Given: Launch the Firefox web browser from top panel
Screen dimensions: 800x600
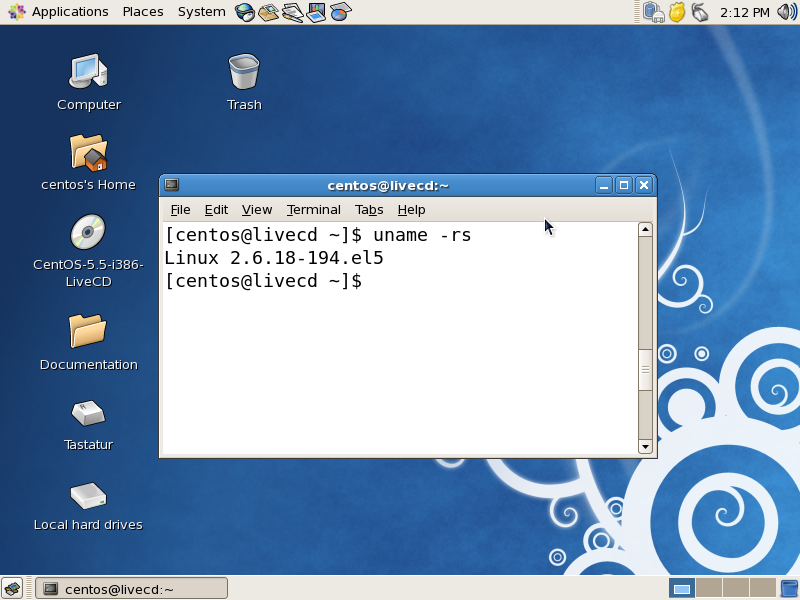Looking at the screenshot, I should [x=244, y=11].
